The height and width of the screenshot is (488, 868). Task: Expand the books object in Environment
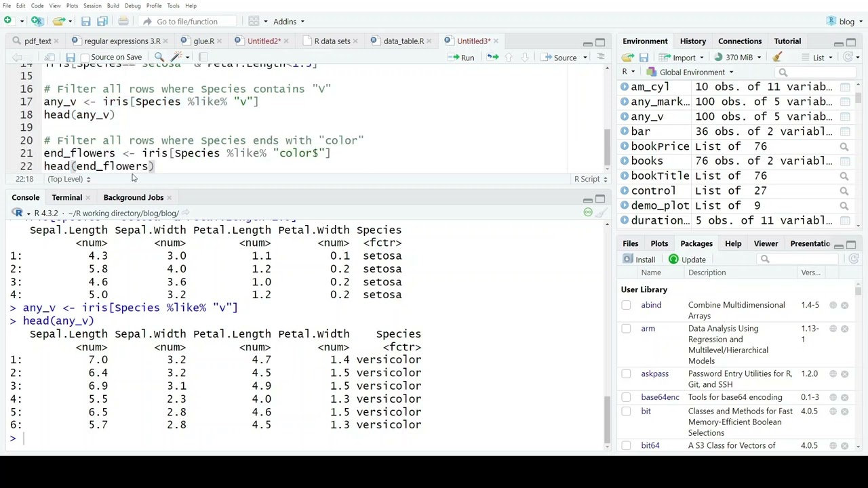click(624, 161)
